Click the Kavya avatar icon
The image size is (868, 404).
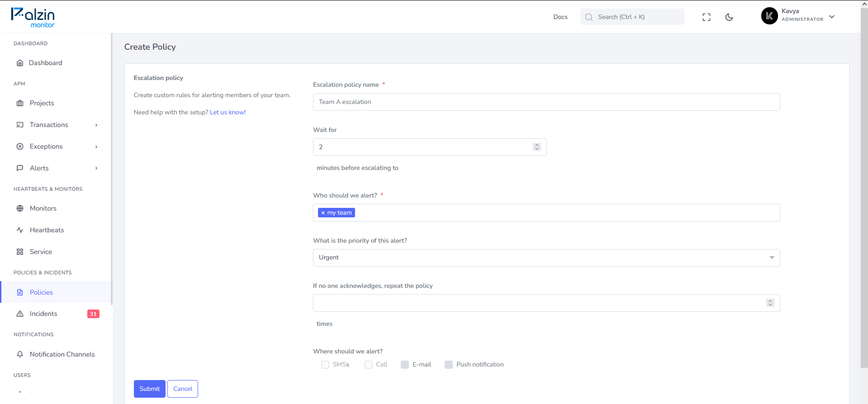[x=769, y=16]
